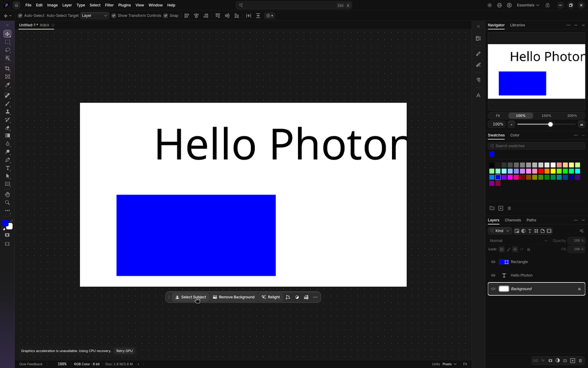The image size is (588, 368).
Task: Uncheck Show Transform Controls
Action: click(114, 16)
